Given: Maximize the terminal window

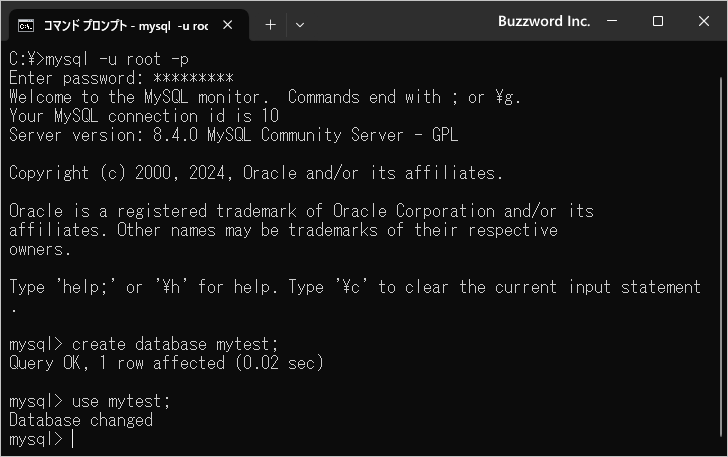Looking at the screenshot, I should click(657, 21).
